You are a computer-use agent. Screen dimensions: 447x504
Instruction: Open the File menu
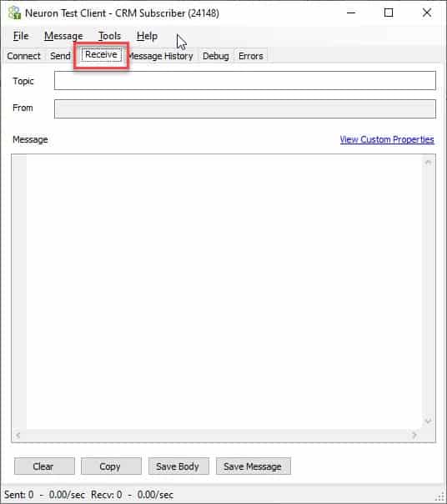[x=21, y=36]
